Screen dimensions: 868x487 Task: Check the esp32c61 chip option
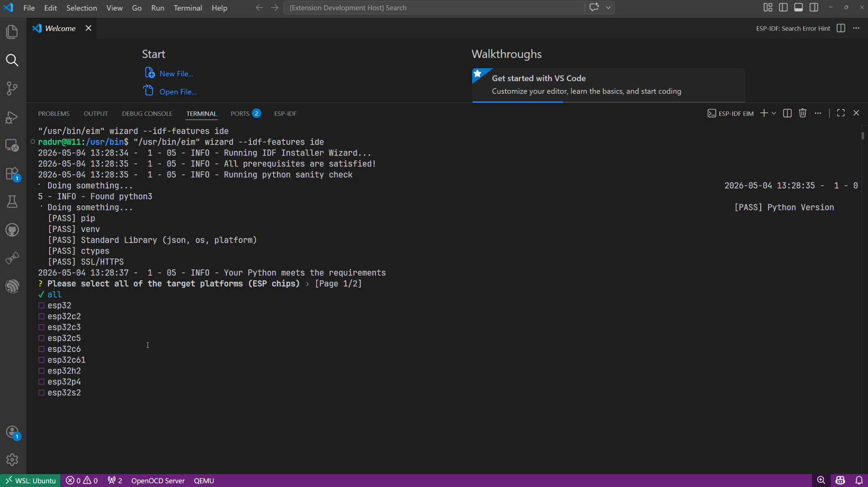(x=62, y=360)
